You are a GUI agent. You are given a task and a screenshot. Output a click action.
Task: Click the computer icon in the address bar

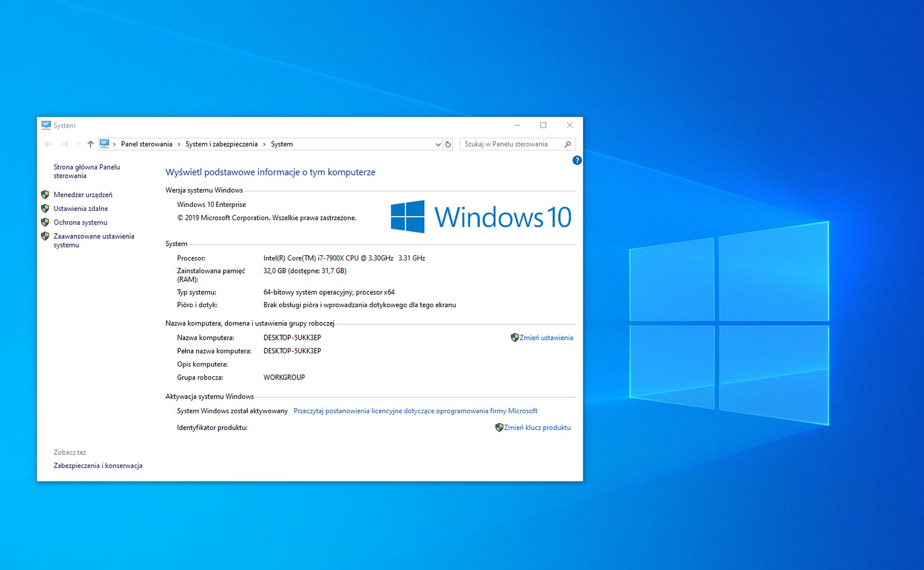pyautogui.click(x=104, y=144)
